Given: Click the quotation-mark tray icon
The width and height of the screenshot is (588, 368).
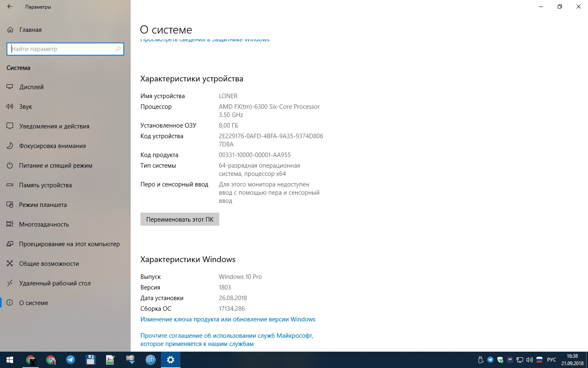Looking at the screenshot, I should point(510,360).
